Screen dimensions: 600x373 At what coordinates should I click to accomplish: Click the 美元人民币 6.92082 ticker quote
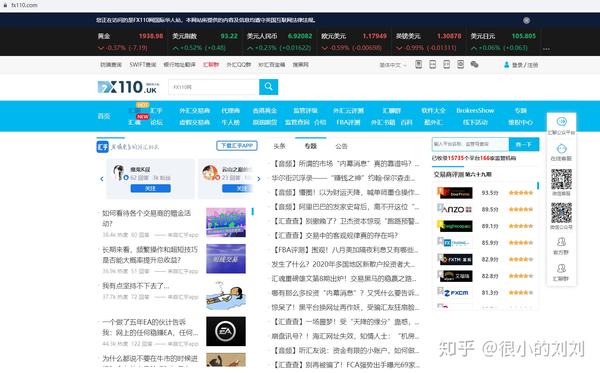[279, 42]
